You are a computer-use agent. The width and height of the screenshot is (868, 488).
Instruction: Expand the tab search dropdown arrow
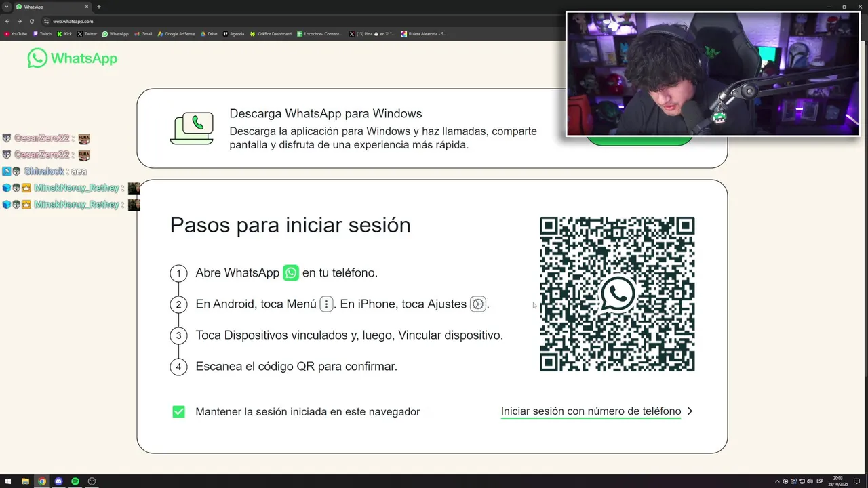click(x=7, y=7)
